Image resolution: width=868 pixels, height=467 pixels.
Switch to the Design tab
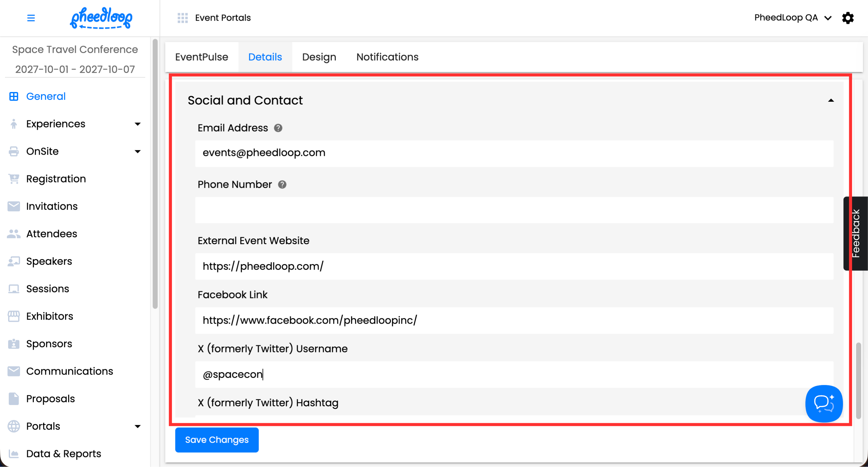319,57
